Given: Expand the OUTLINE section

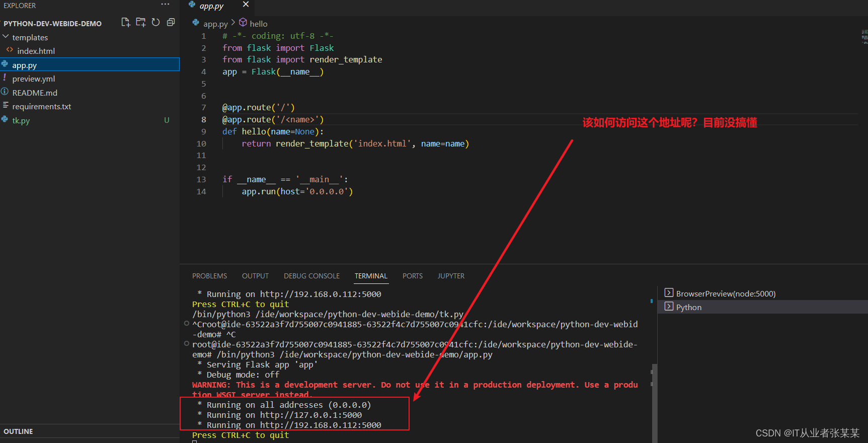Looking at the screenshot, I should point(90,431).
